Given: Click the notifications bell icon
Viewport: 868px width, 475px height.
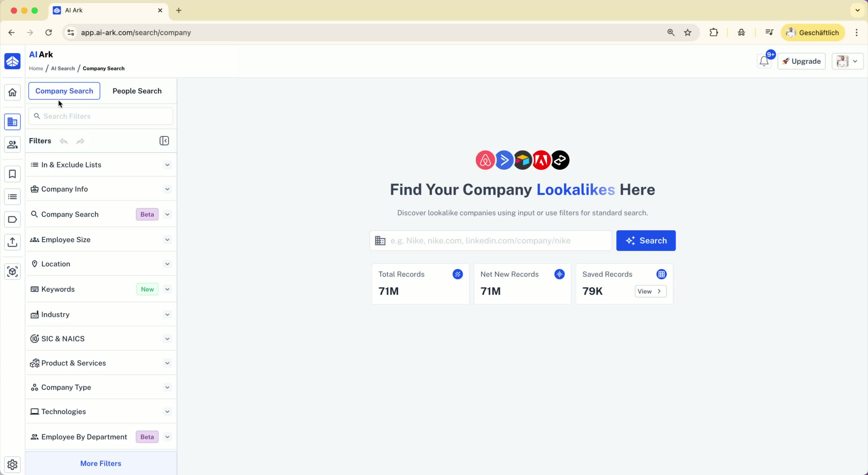Looking at the screenshot, I should pos(764,61).
